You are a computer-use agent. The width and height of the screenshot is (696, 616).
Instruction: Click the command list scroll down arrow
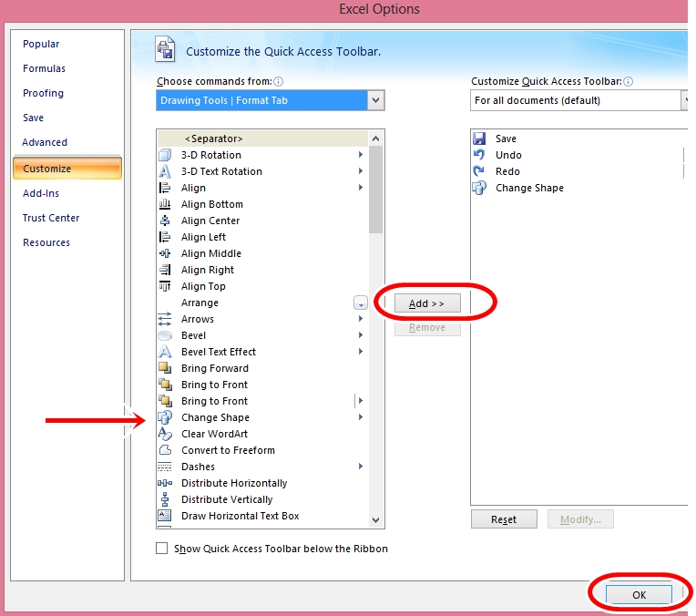coord(376,520)
